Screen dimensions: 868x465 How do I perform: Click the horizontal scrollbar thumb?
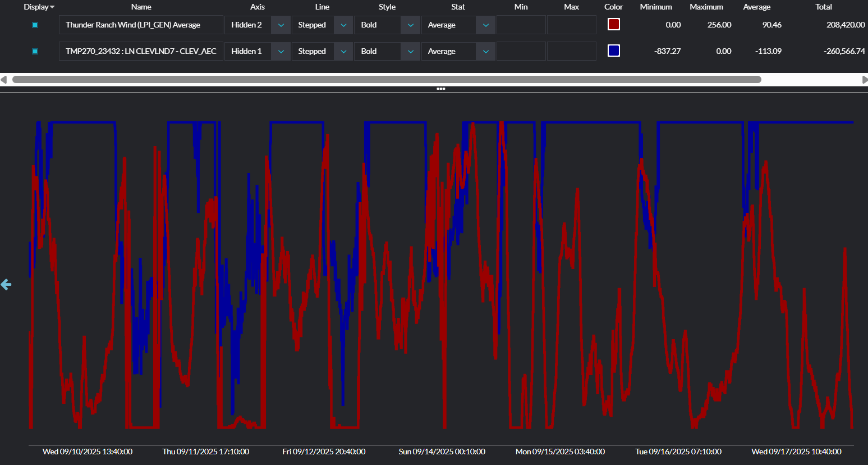coord(387,80)
